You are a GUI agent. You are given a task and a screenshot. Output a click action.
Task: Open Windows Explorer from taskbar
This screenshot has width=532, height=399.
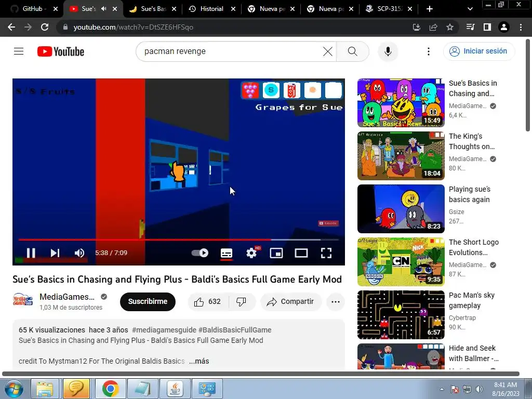[x=45, y=389]
